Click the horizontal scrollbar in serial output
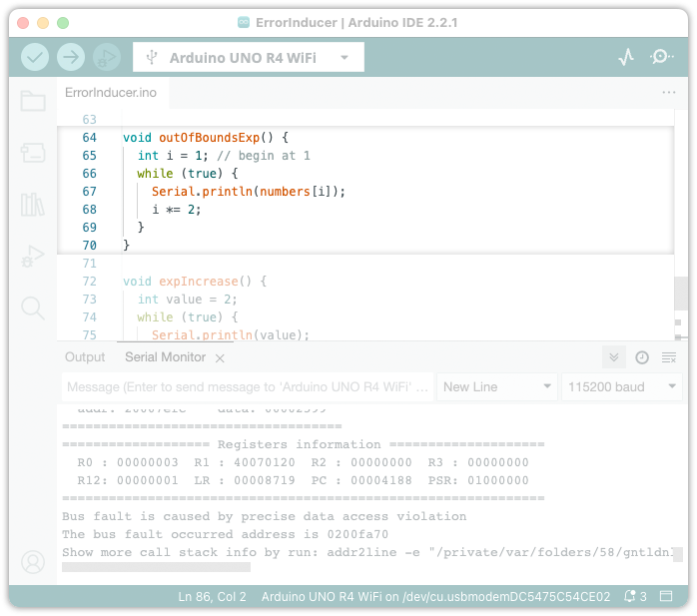 click(x=156, y=567)
